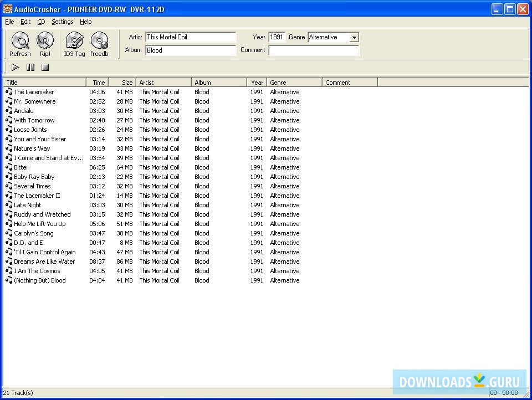Click the AudioCrusher title bar app icon
Image resolution: width=532 pixels, height=400 pixels.
[7, 9]
